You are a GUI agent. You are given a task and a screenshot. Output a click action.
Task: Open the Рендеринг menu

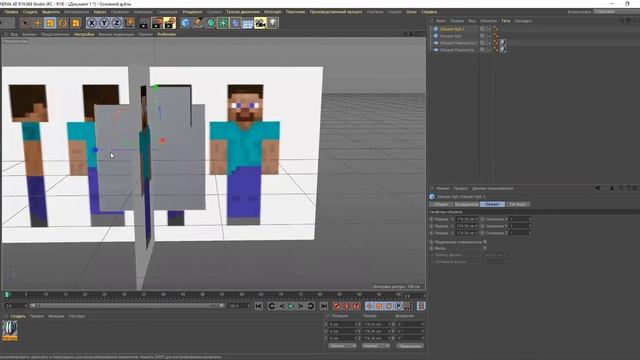click(x=192, y=12)
